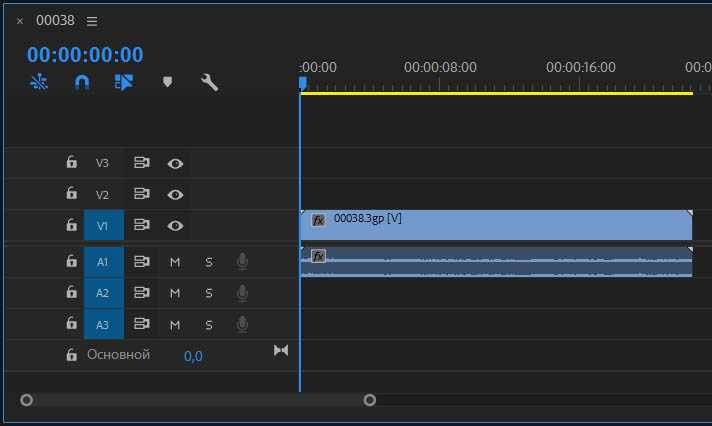The image size is (712, 426).
Task: Open timeline display settings wrench
Action: click(x=209, y=83)
